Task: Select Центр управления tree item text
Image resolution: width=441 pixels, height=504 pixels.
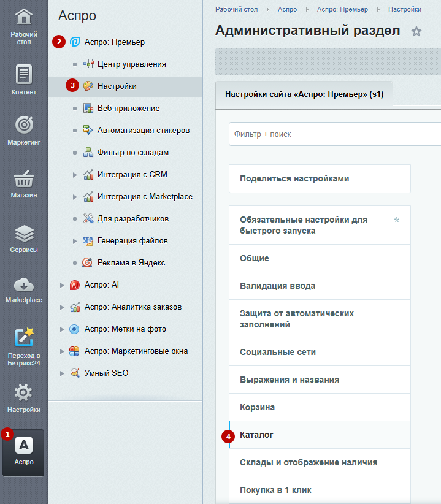Action: (x=132, y=64)
